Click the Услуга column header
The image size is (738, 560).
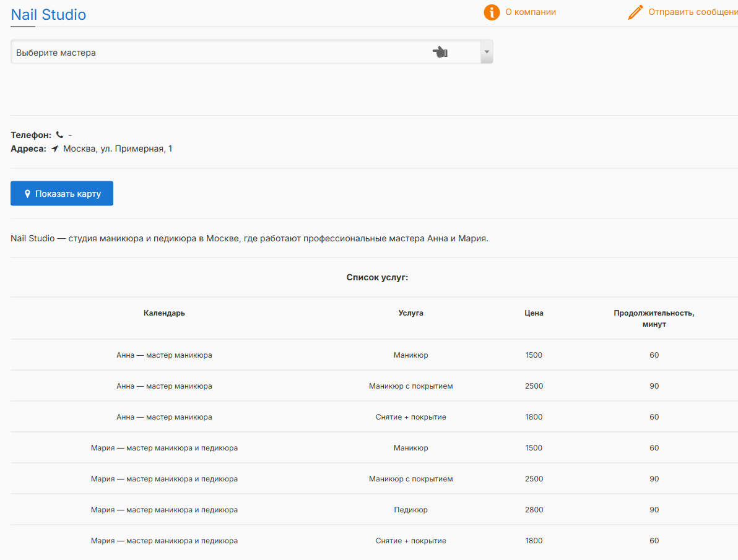(411, 313)
